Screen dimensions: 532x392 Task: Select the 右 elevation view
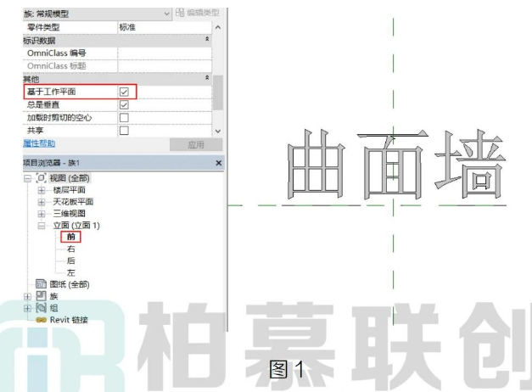[x=71, y=249]
